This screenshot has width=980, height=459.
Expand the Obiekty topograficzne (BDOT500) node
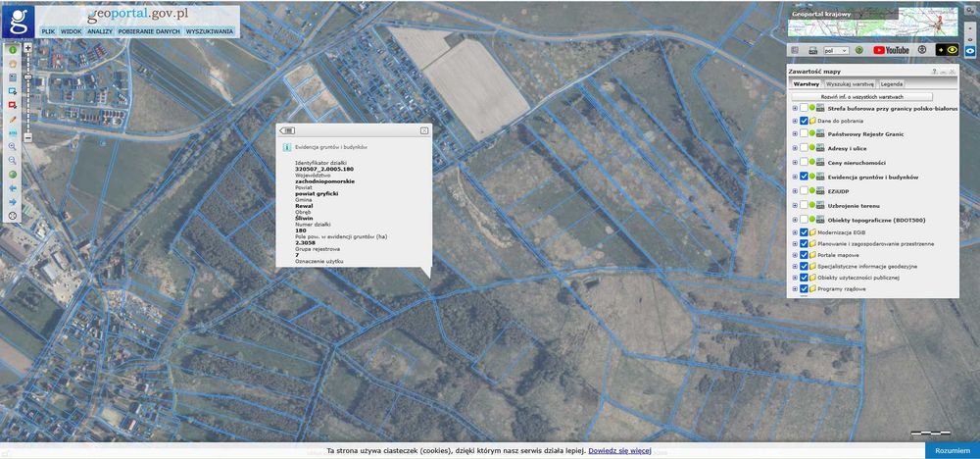click(x=795, y=220)
